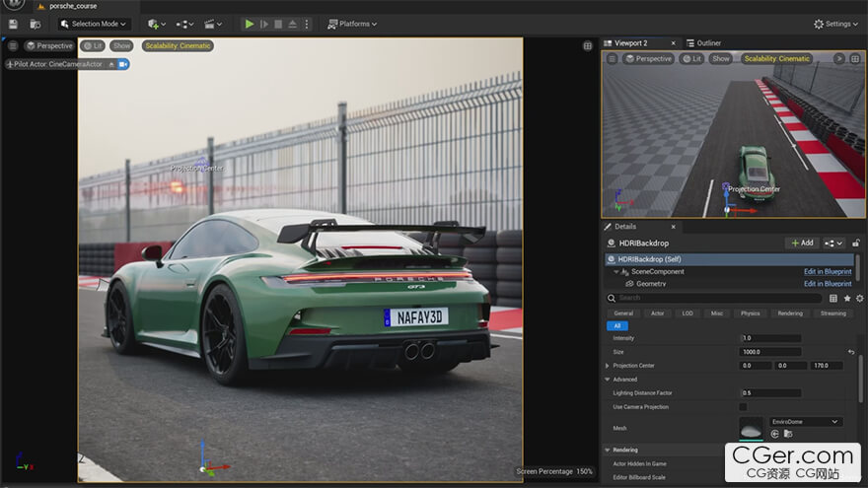The height and width of the screenshot is (488, 868).
Task: Select the Misc filter tab
Action: pyautogui.click(x=717, y=314)
